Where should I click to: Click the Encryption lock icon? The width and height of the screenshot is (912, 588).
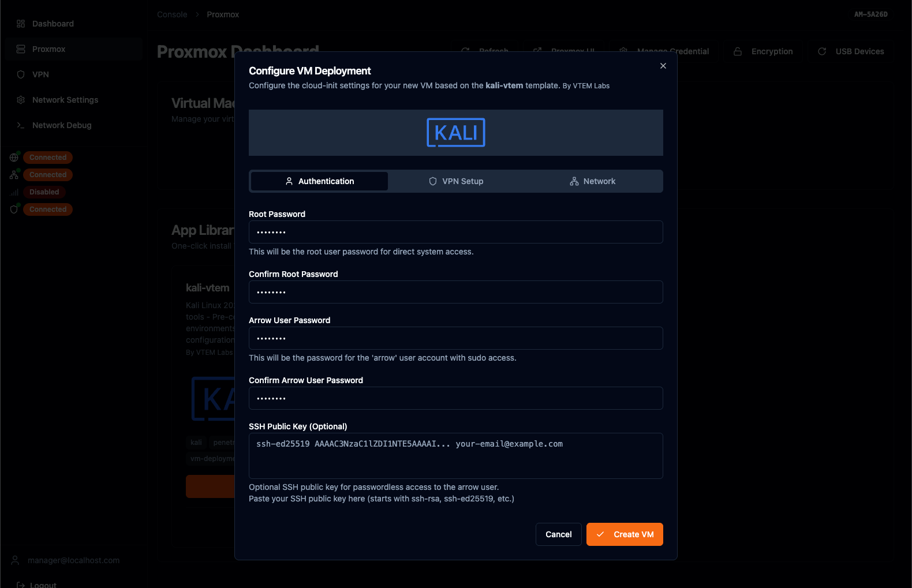[x=738, y=51]
